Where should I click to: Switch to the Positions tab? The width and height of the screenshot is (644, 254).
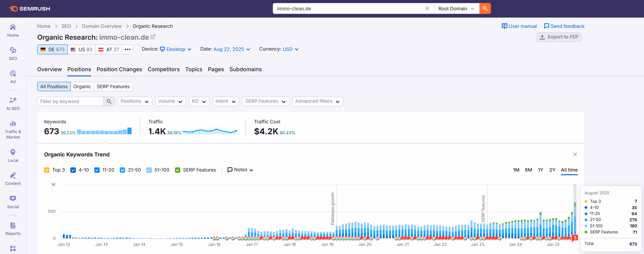(x=79, y=69)
